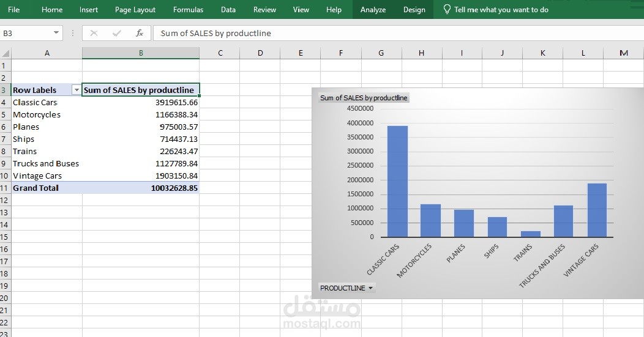Select the Ships bar in chart

(x=497, y=227)
